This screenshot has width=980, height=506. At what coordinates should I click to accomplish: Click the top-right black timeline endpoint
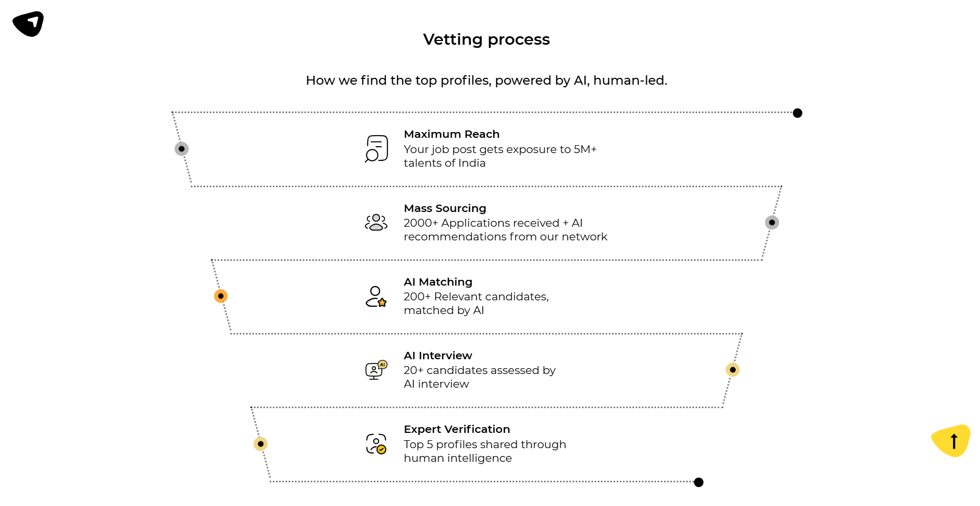click(x=797, y=112)
